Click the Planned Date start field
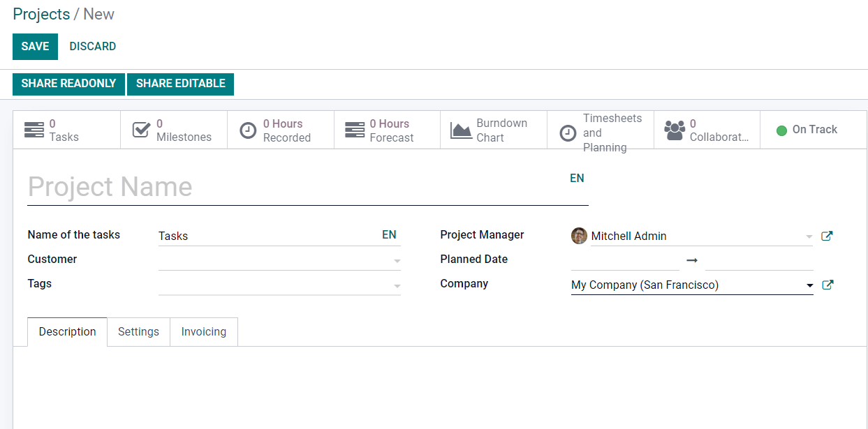The width and height of the screenshot is (868, 429). click(x=625, y=260)
